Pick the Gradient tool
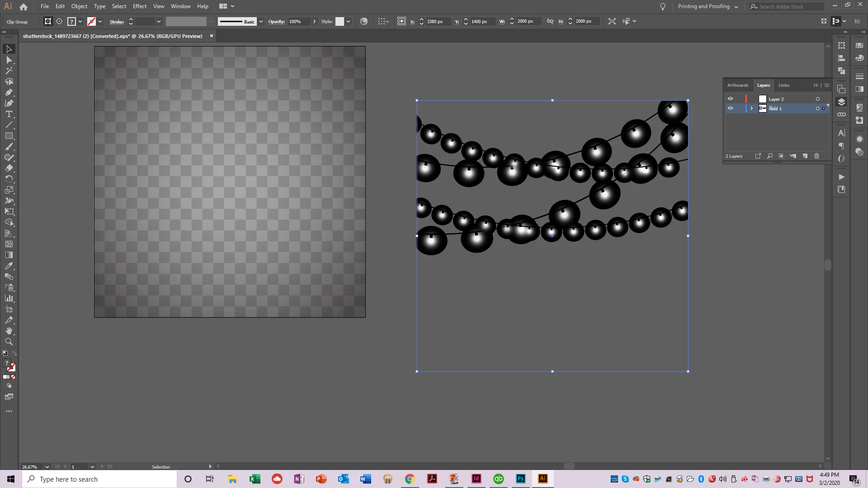This screenshot has height=488, width=868. point(9,255)
